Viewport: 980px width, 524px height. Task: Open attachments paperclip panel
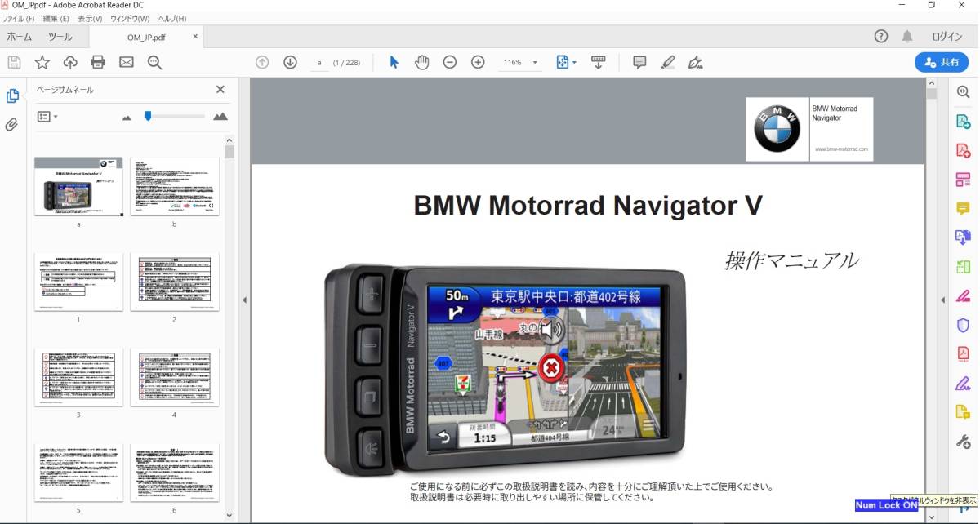(x=12, y=125)
